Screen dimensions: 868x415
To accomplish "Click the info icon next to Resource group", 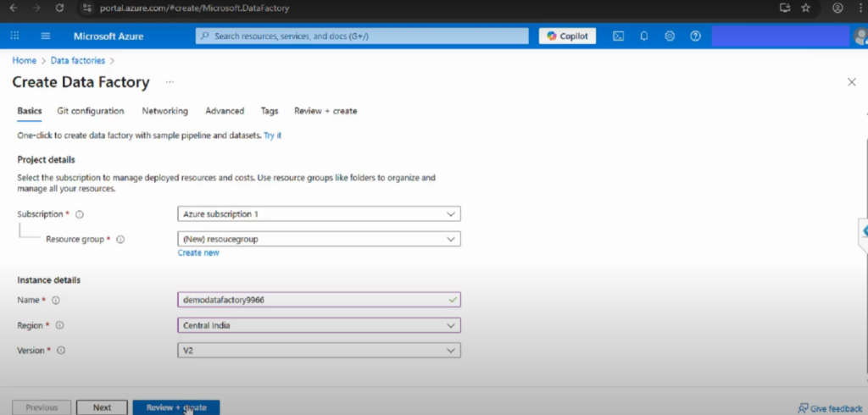I will [x=120, y=240].
